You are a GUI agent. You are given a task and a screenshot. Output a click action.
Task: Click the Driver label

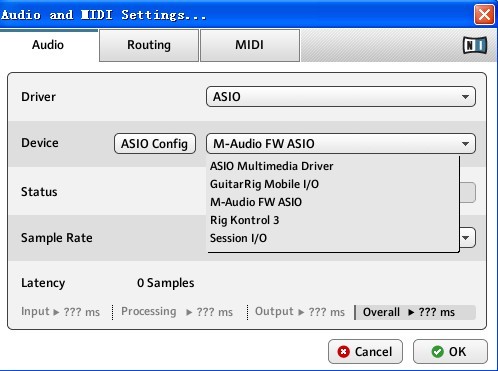(38, 97)
